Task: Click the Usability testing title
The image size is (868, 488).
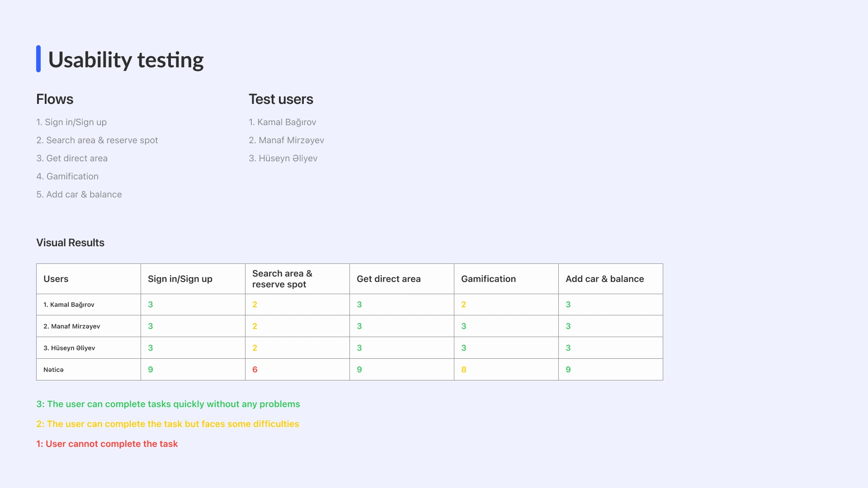Action: 126,60
